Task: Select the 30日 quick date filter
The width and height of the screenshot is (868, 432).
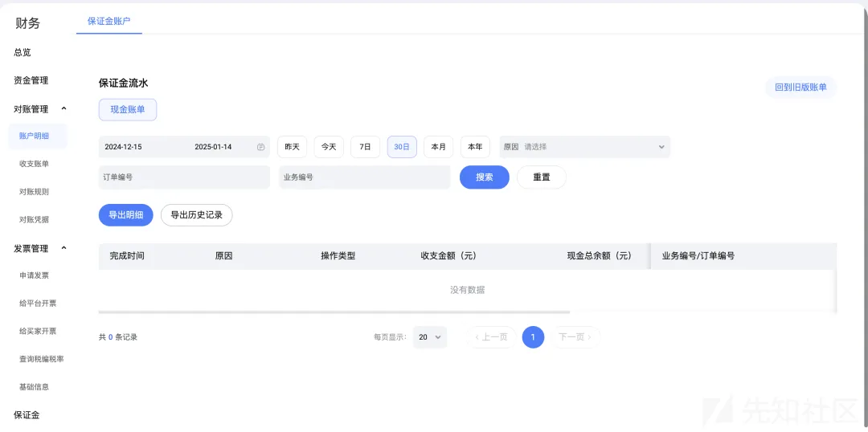Action: coord(402,147)
